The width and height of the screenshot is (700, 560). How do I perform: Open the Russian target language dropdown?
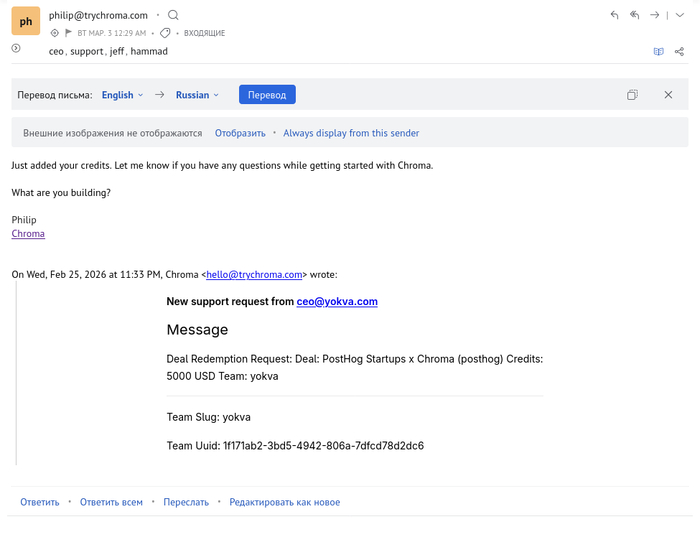[197, 95]
